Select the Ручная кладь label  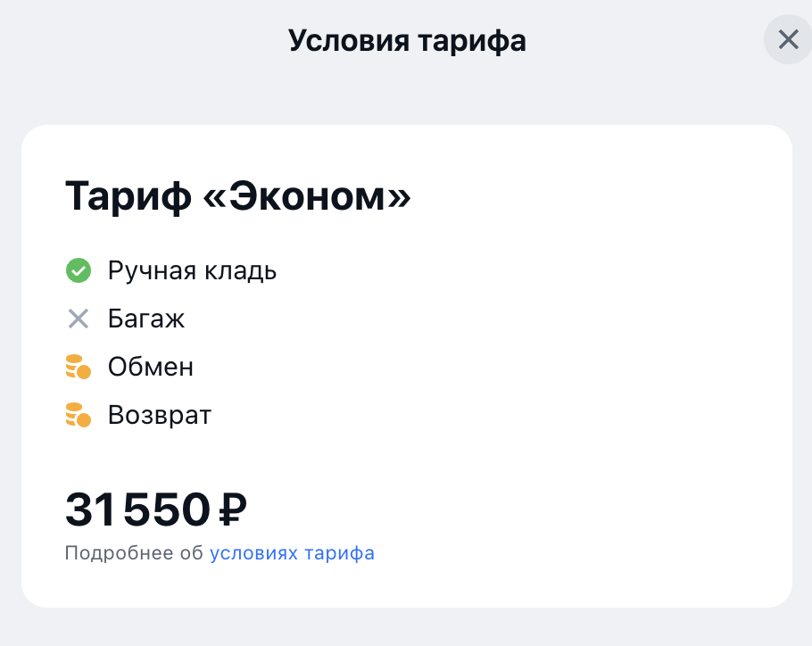[192, 270]
